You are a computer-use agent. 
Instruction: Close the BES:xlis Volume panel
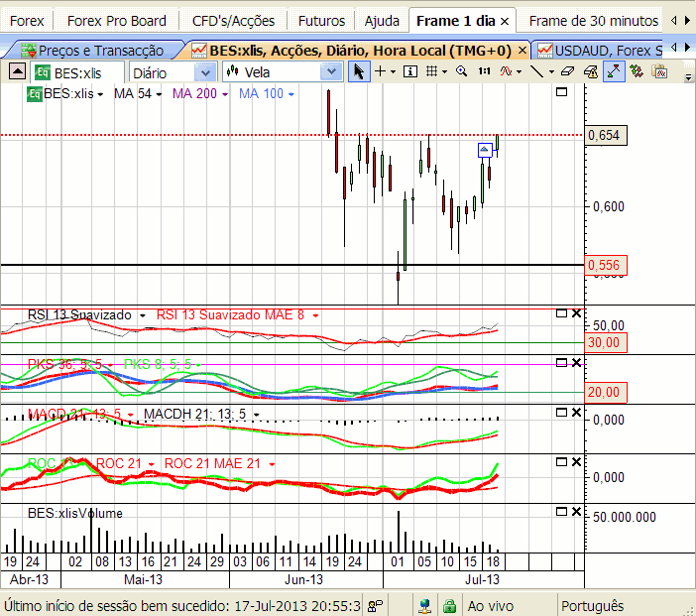pos(576,512)
